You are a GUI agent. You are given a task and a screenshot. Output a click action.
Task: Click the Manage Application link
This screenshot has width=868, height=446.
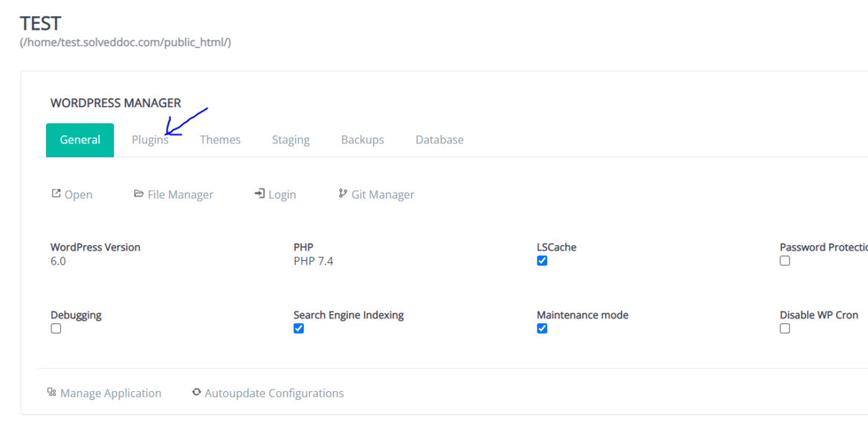(110, 392)
